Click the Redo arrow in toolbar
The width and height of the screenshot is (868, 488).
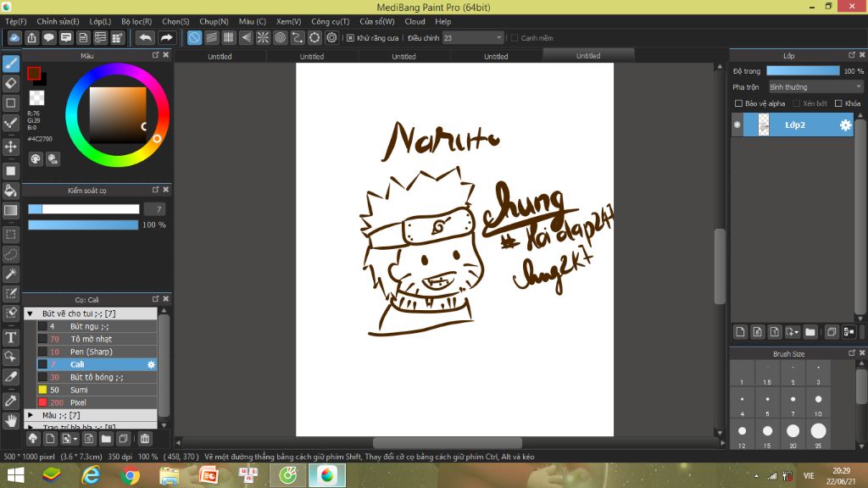tap(166, 37)
